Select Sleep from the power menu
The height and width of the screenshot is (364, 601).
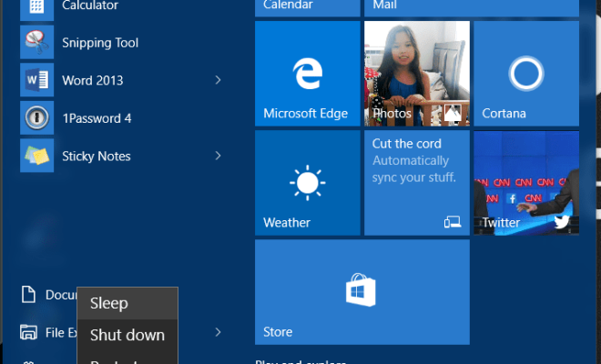tap(127, 303)
